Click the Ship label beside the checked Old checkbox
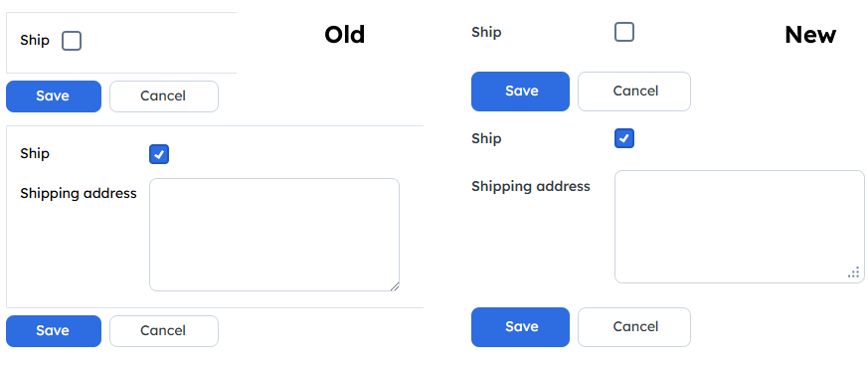 point(35,153)
